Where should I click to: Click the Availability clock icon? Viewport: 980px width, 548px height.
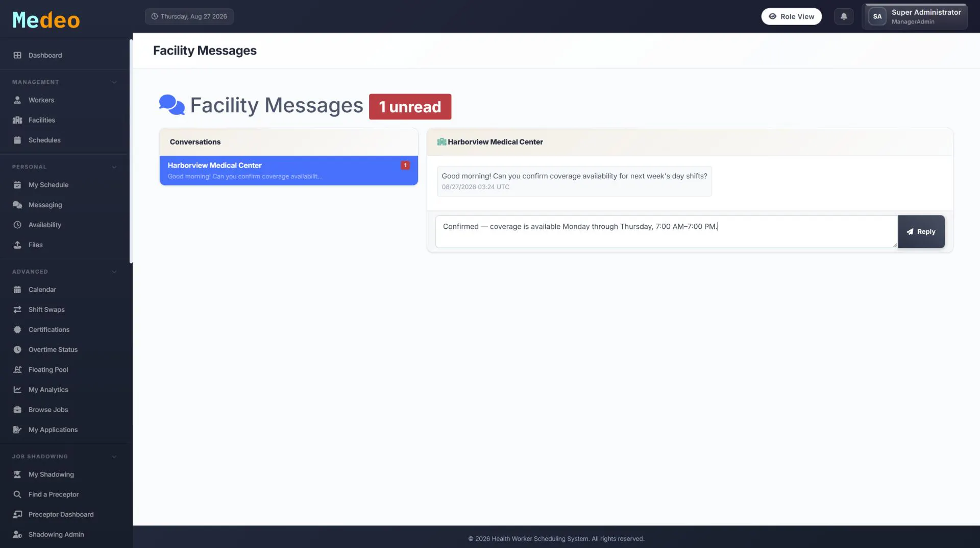(x=17, y=225)
